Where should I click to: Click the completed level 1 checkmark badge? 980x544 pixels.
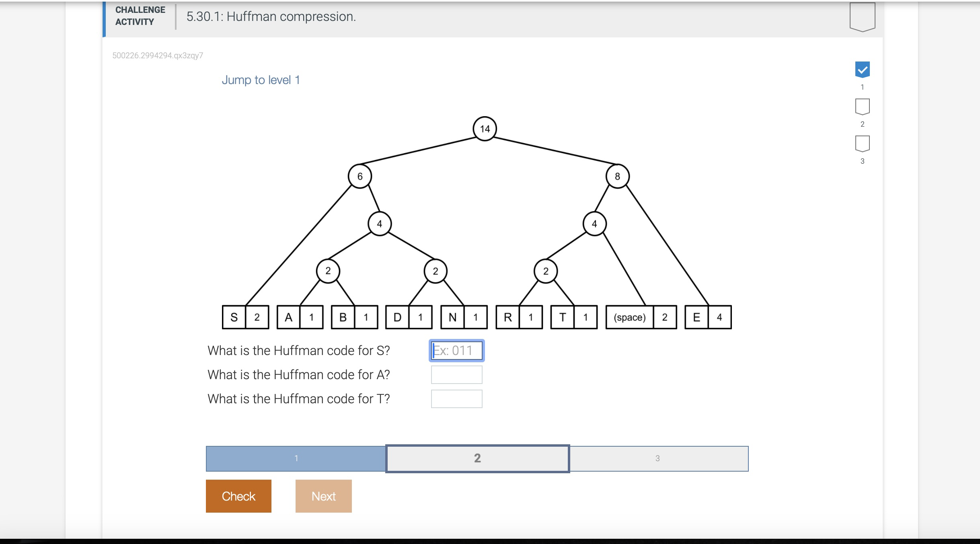tap(862, 70)
